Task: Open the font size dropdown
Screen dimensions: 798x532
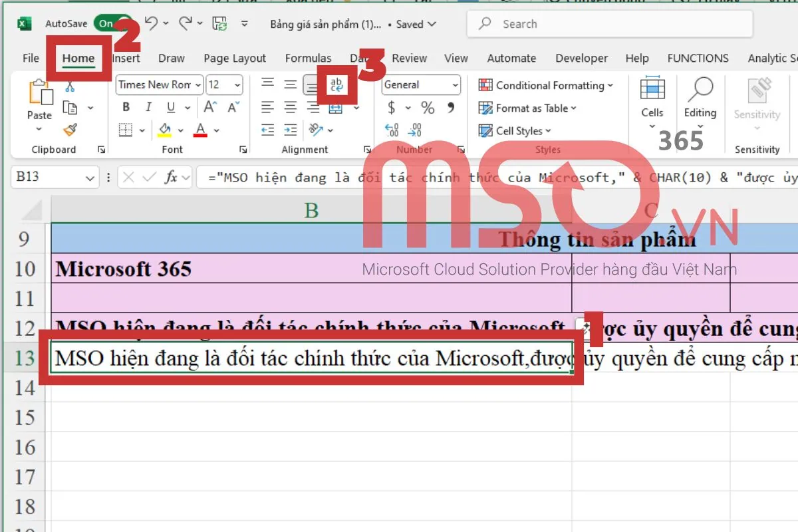Action: click(x=237, y=85)
